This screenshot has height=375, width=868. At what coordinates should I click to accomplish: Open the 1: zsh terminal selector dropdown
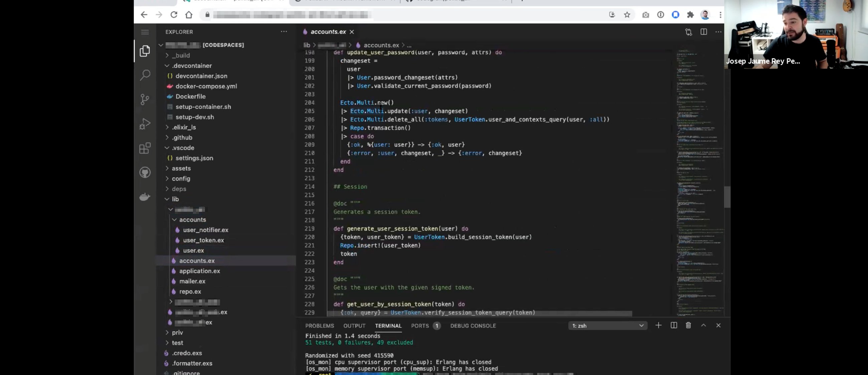tap(641, 326)
